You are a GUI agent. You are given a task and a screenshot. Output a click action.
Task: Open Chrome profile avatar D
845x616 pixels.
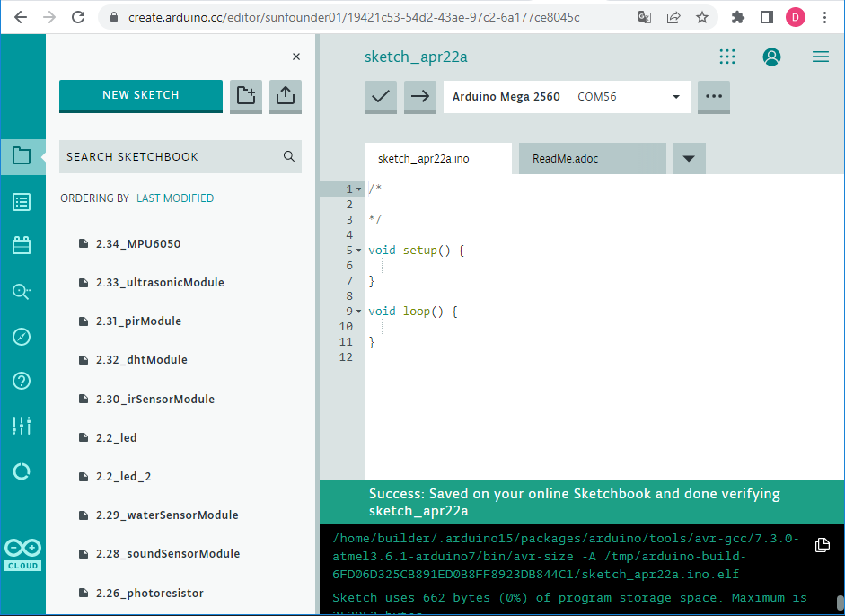click(x=796, y=17)
